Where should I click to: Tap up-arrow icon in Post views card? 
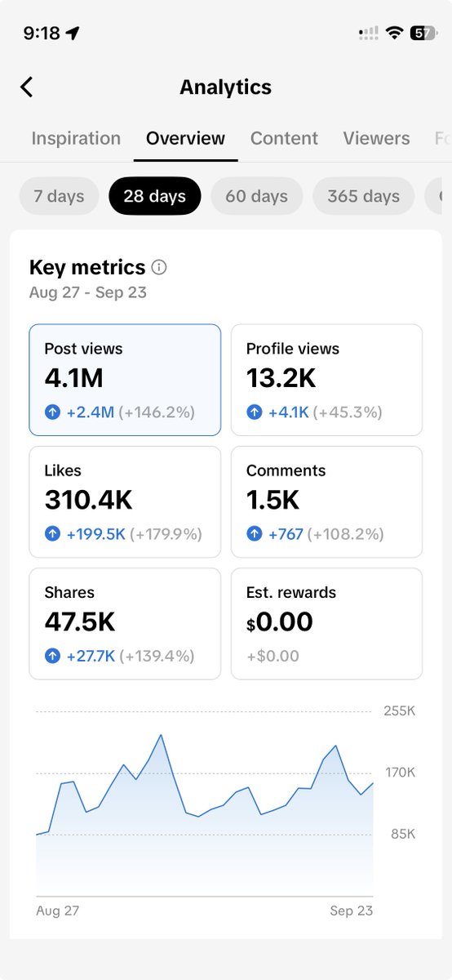52,412
